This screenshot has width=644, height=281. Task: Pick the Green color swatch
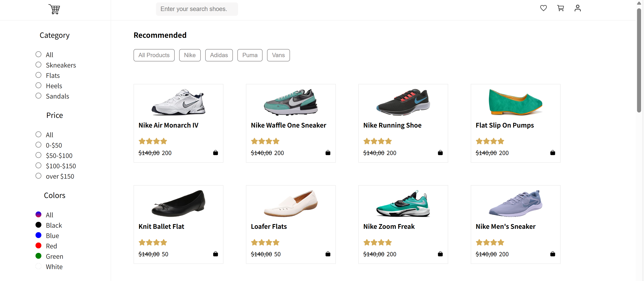tap(38, 256)
